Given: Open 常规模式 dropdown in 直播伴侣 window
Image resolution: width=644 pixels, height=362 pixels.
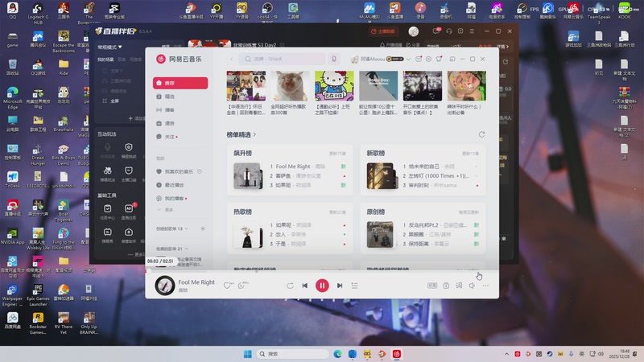Looking at the screenshot, I should 109,47.
